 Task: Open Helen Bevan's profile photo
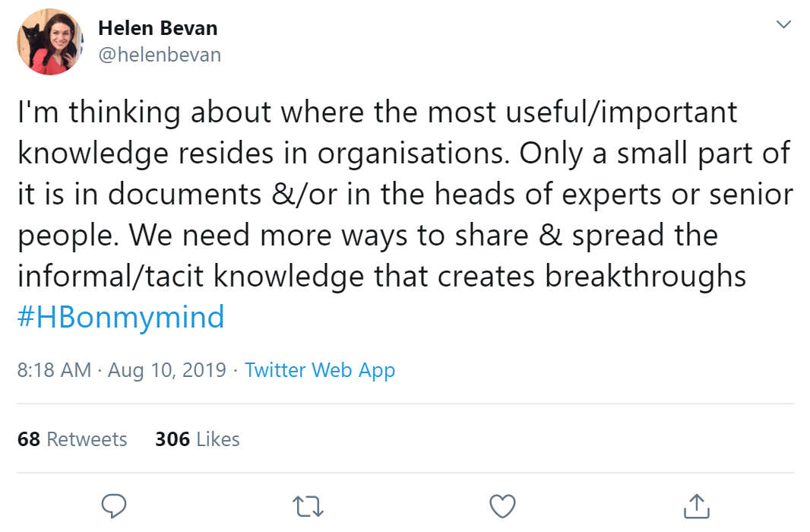[50, 43]
